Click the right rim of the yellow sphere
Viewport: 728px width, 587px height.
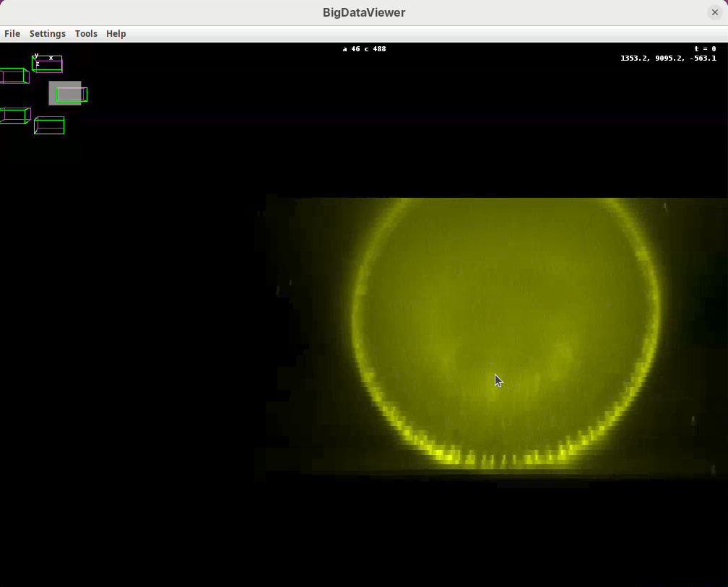[656, 310]
